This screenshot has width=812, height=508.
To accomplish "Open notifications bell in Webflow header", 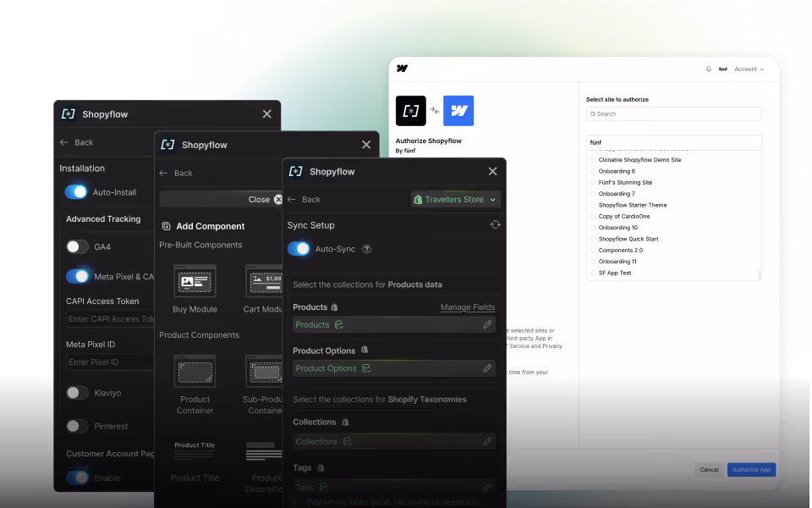I will point(709,69).
